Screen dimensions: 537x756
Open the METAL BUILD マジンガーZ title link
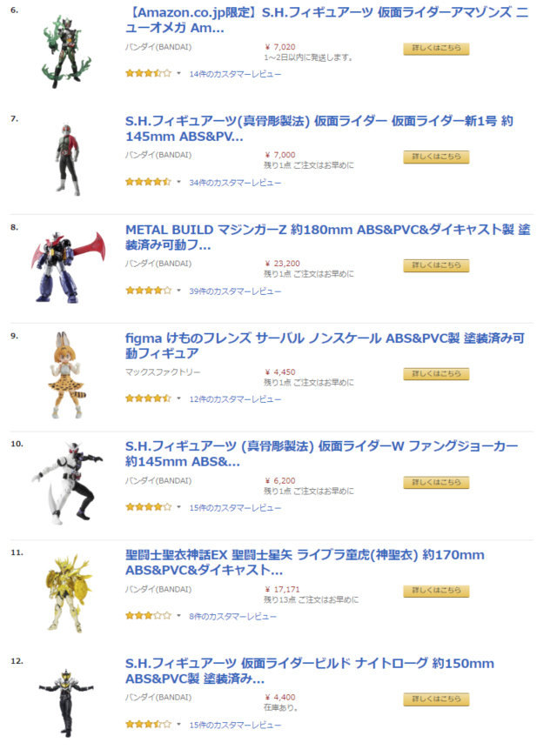pos(327,238)
